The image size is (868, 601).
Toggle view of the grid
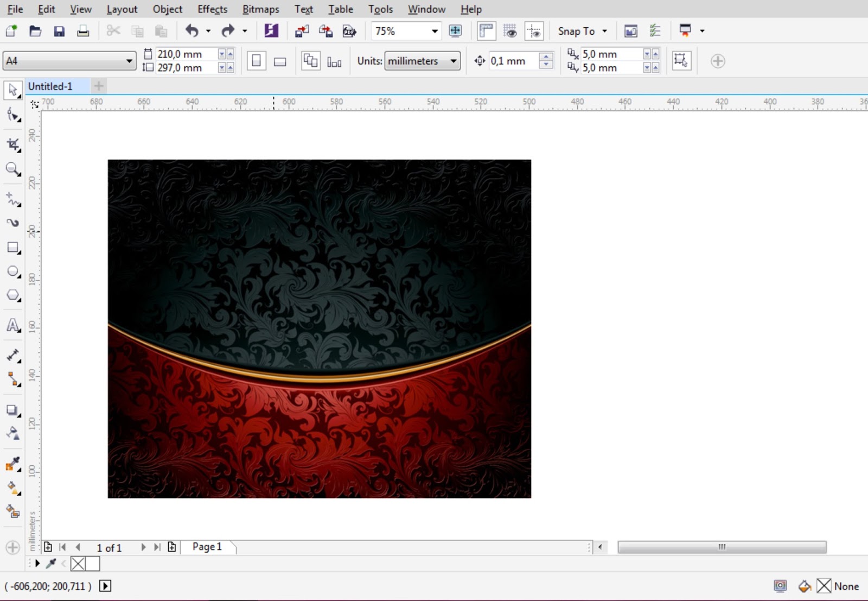click(510, 31)
